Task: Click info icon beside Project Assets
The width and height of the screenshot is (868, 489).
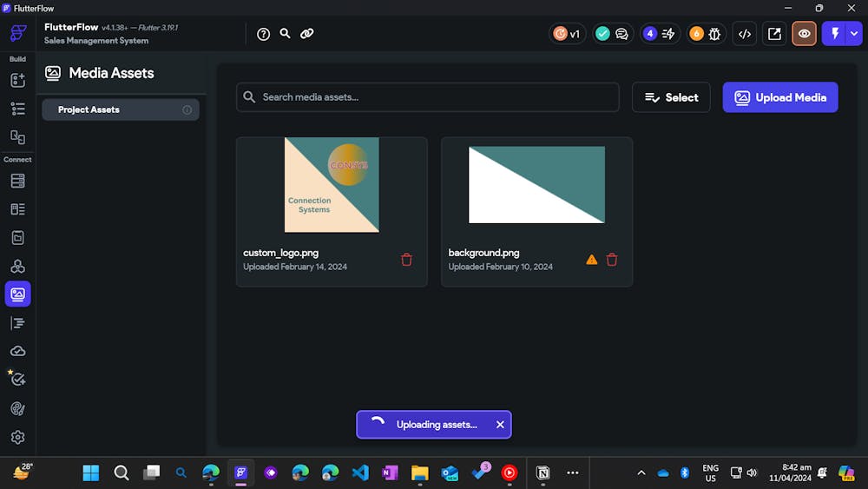Action: [x=187, y=109]
